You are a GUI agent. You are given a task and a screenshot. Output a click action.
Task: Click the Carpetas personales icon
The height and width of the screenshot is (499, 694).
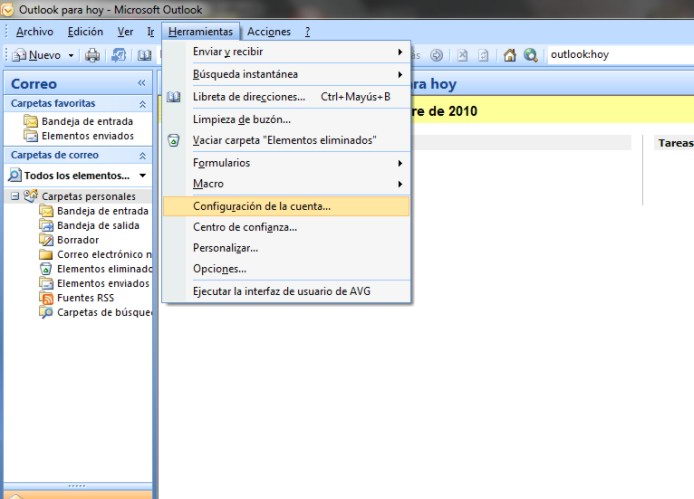click(x=31, y=196)
